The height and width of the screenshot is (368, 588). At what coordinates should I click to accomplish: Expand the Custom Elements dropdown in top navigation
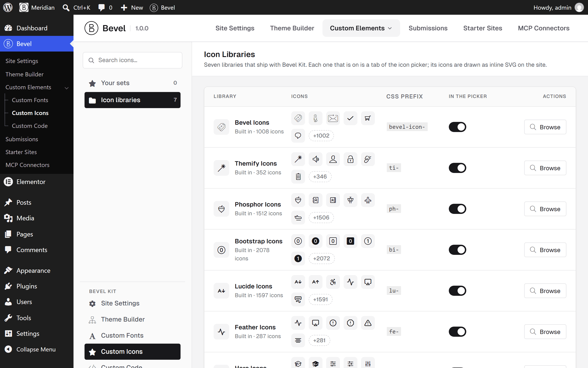[361, 28]
